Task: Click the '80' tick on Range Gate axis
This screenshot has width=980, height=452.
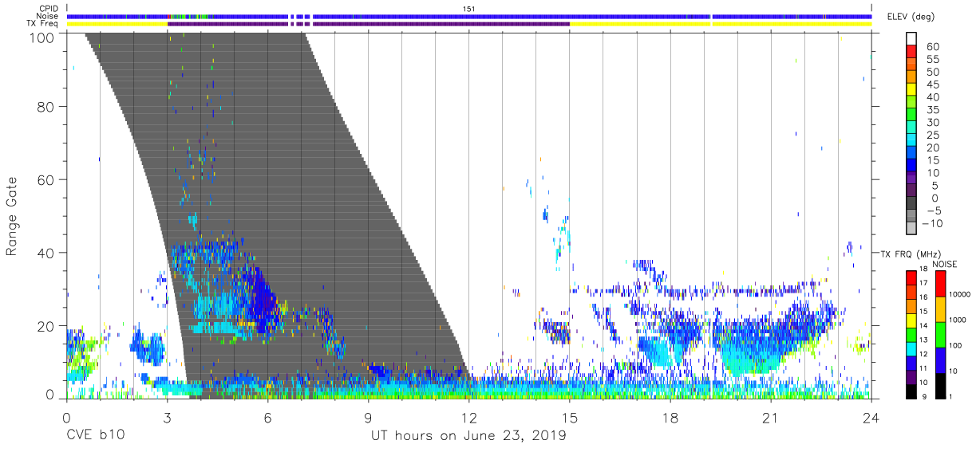Action: [x=45, y=106]
